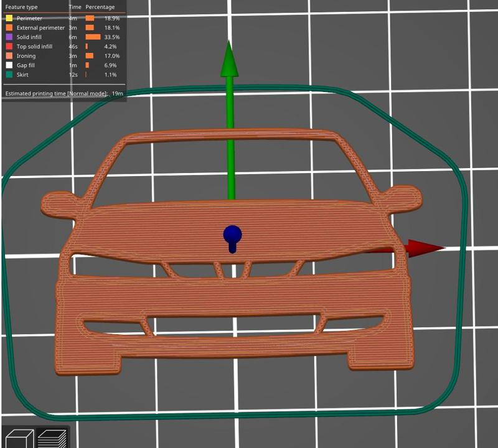Select the Perimeter legend label

[29, 19]
